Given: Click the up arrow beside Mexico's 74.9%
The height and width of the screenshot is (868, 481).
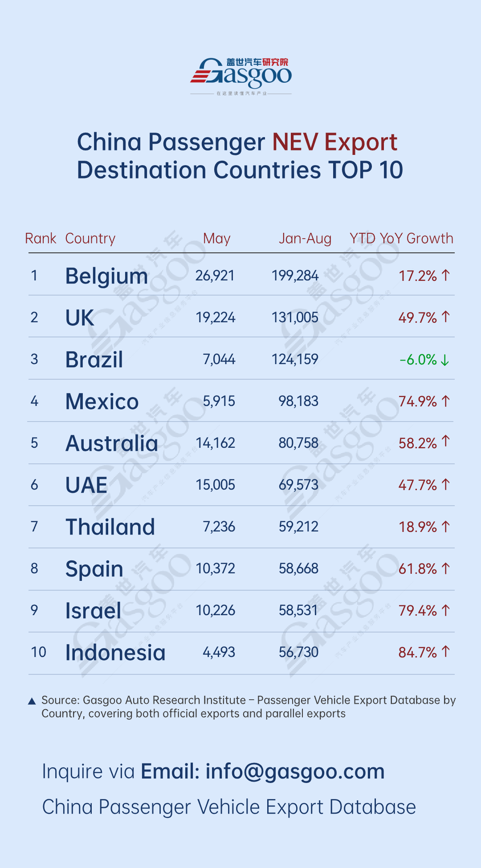Looking at the screenshot, I should tap(446, 401).
